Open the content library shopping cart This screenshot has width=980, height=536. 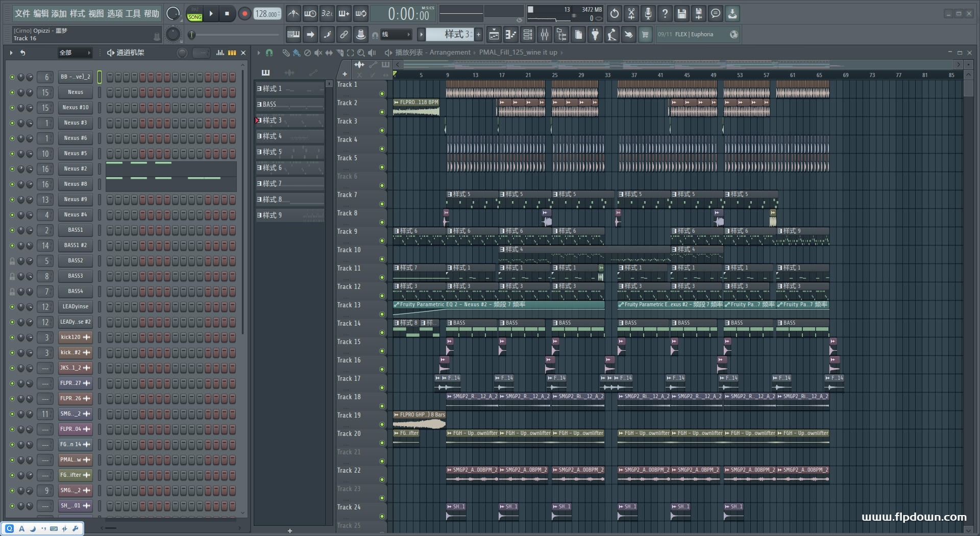(645, 35)
